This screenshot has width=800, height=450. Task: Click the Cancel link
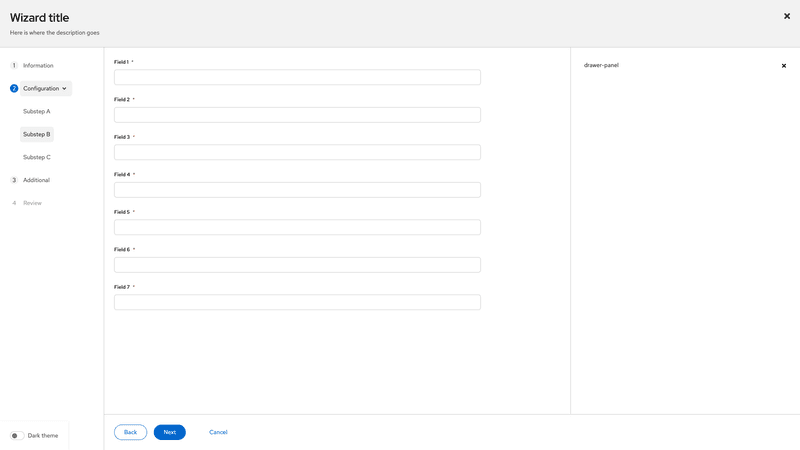[x=218, y=432]
